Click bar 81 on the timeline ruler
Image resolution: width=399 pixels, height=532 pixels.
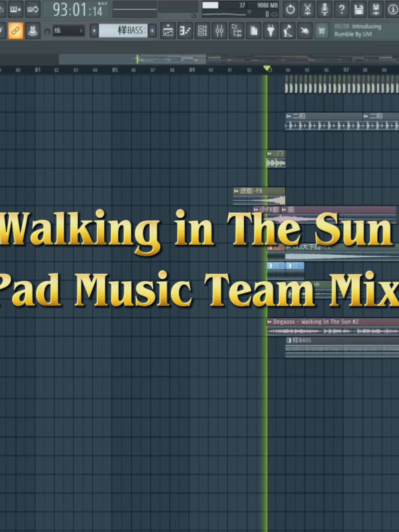click(x=37, y=70)
